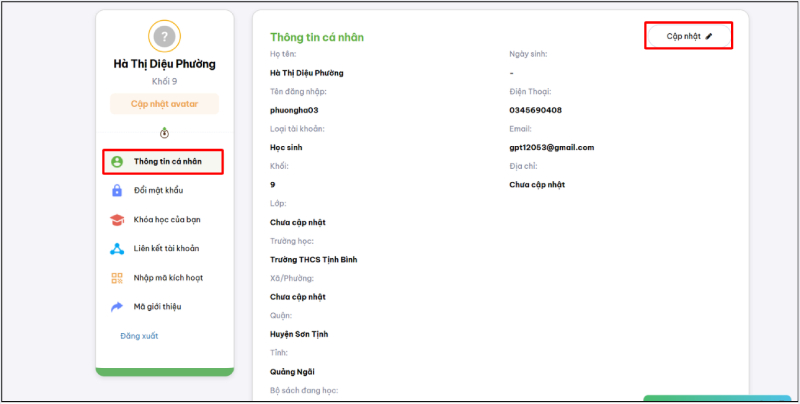The image size is (800, 404).
Task: Click the pencil icon beside Cập nhật
Action: click(x=709, y=36)
